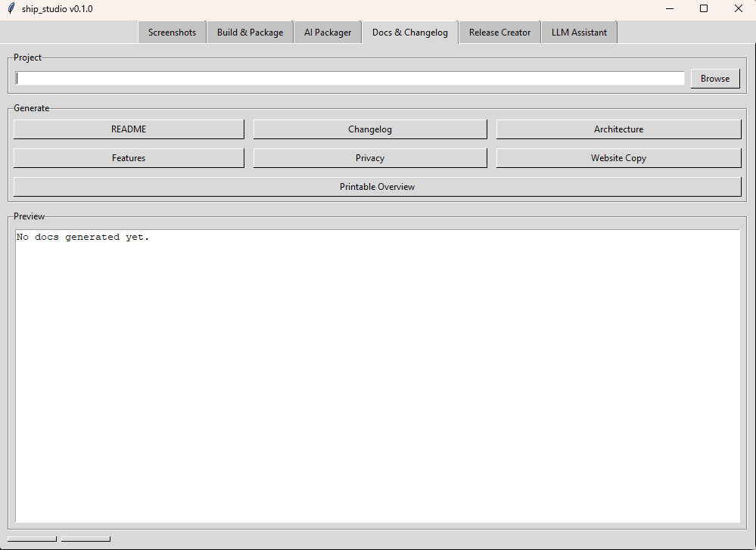The width and height of the screenshot is (756, 550).
Task: Click the leftmost small button at the bottom
Action: pyautogui.click(x=31, y=538)
